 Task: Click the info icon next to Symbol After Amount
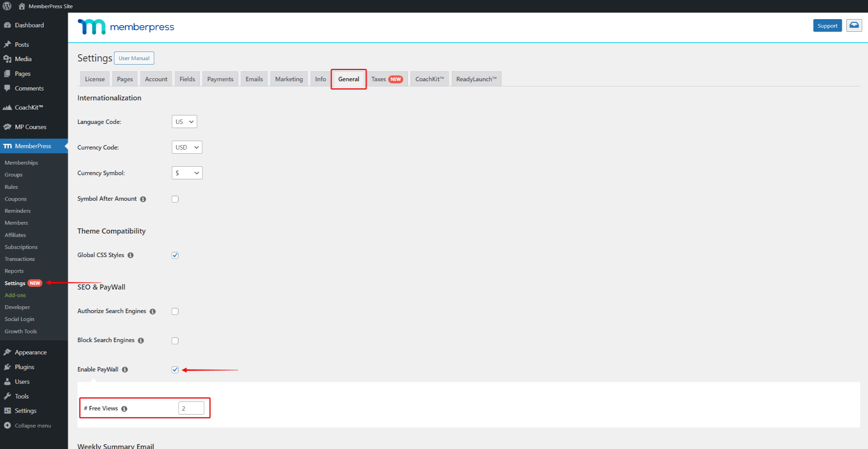(x=143, y=199)
